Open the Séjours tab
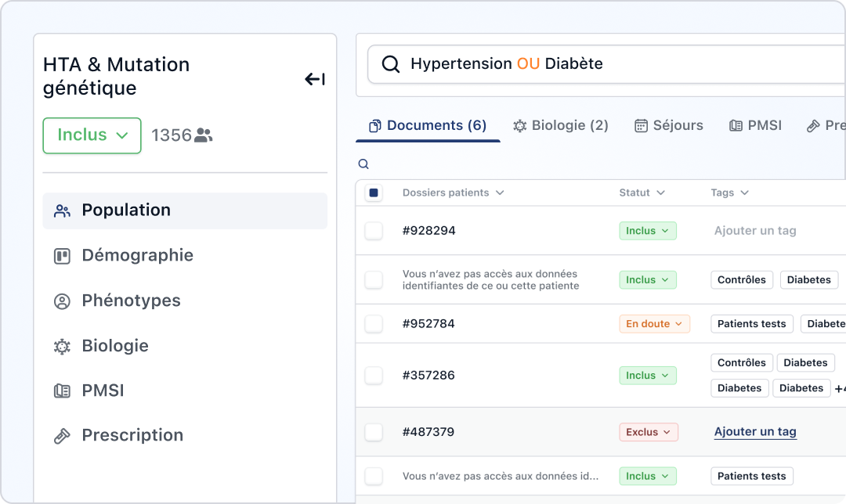The image size is (846, 504). (668, 124)
